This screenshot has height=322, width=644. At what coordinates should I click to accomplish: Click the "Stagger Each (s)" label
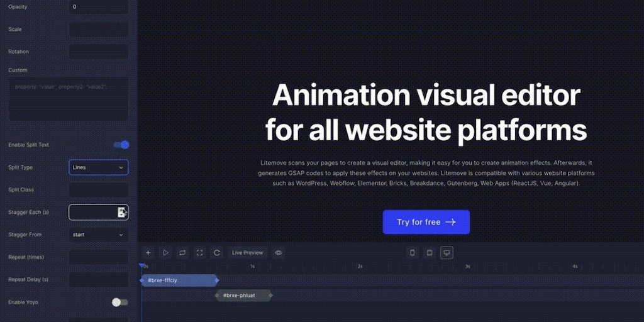29,213
